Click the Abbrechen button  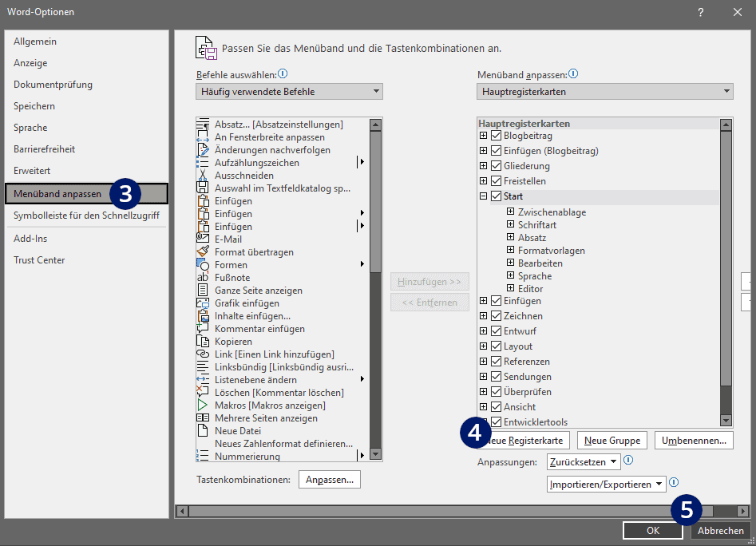click(x=720, y=530)
